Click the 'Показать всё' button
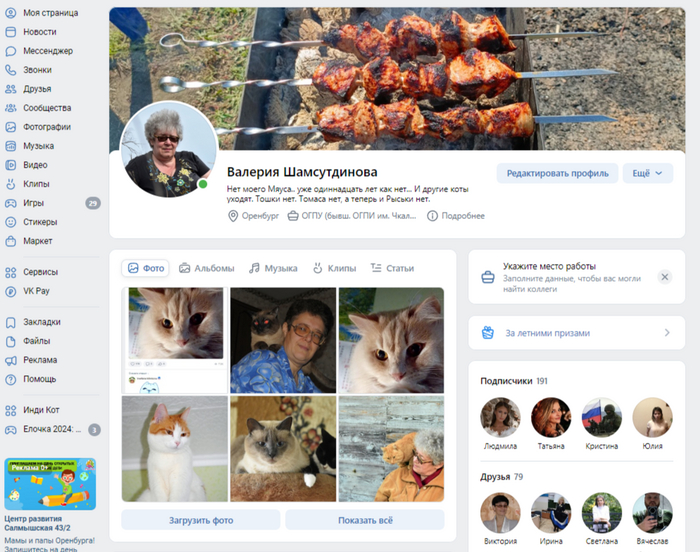Image resolution: width=700 pixels, height=552 pixels. tap(365, 520)
